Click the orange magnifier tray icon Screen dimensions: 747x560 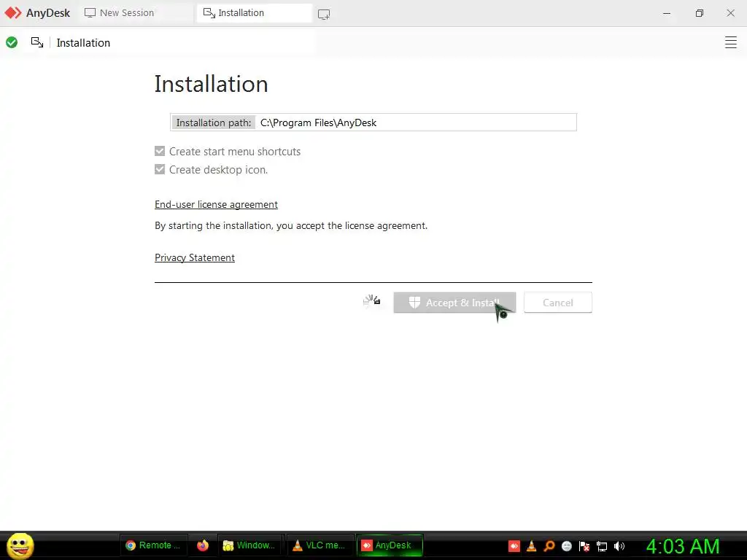pyautogui.click(x=549, y=546)
